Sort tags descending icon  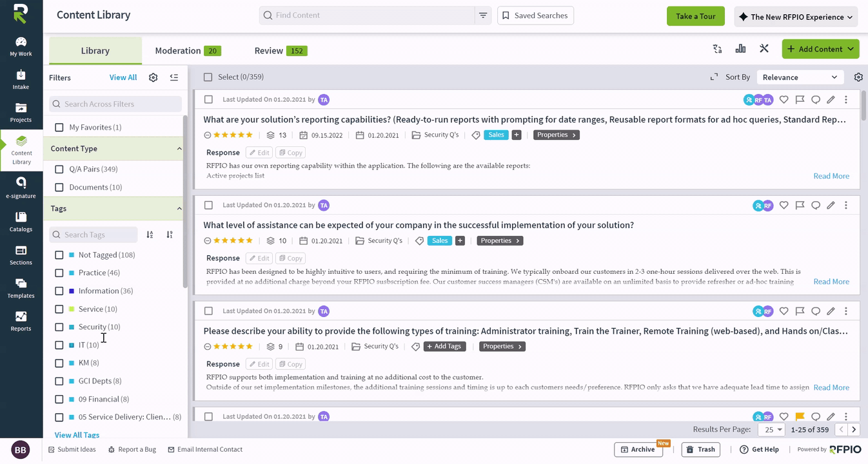click(170, 235)
